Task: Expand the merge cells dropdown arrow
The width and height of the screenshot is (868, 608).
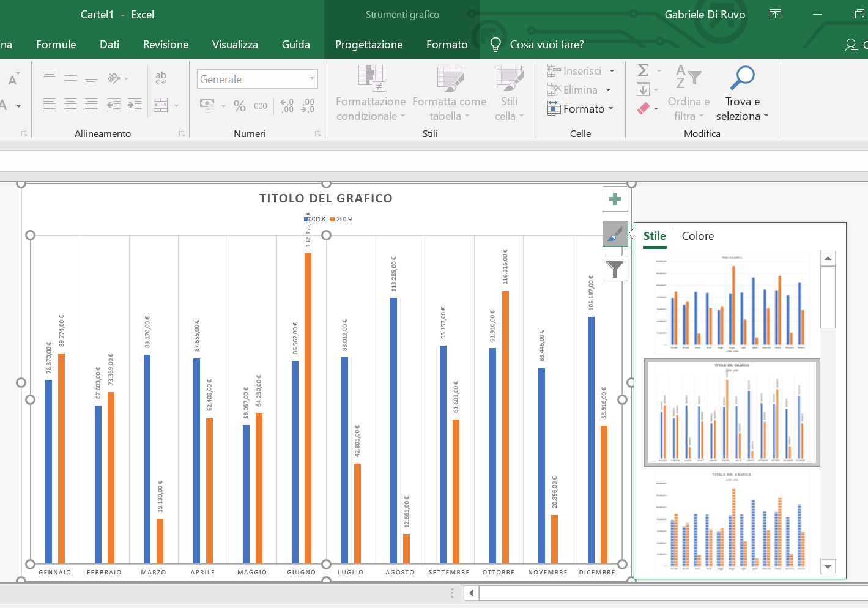Action: click(176, 106)
